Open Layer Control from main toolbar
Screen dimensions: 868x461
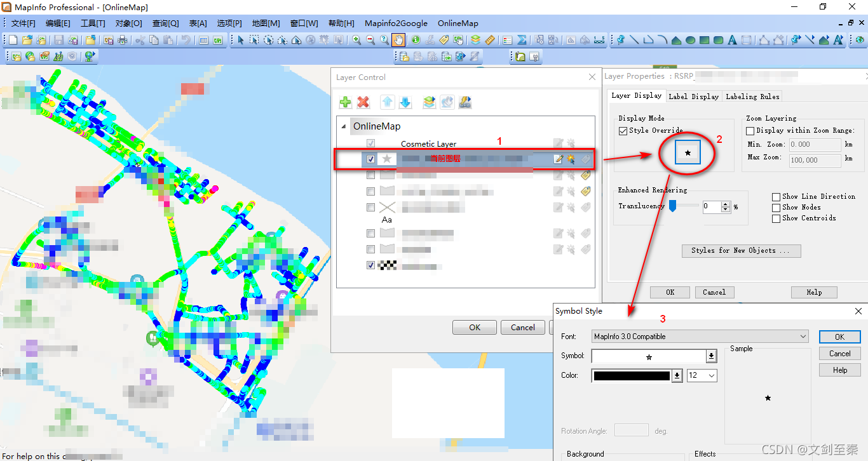[x=475, y=40]
